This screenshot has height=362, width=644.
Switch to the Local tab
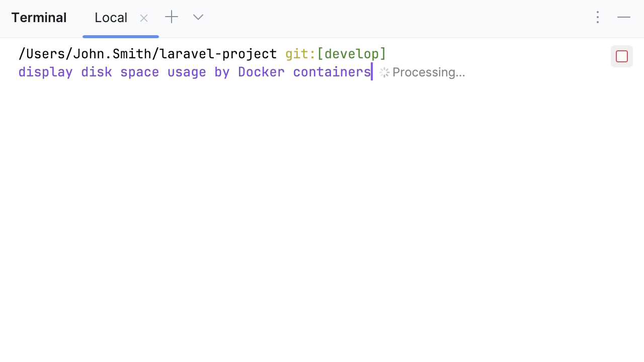pos(111,18)
